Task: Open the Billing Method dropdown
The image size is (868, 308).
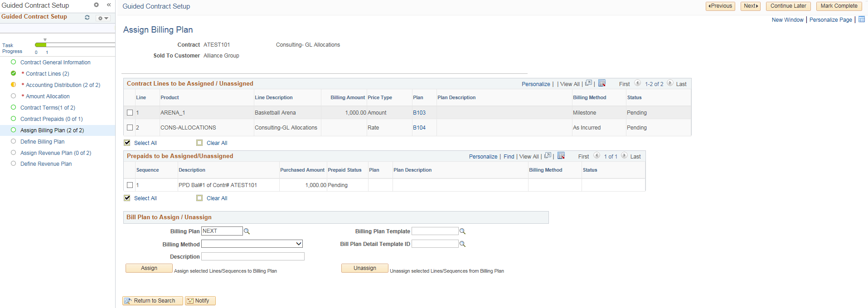Action: pyautogui.click(x=252, y=244)
